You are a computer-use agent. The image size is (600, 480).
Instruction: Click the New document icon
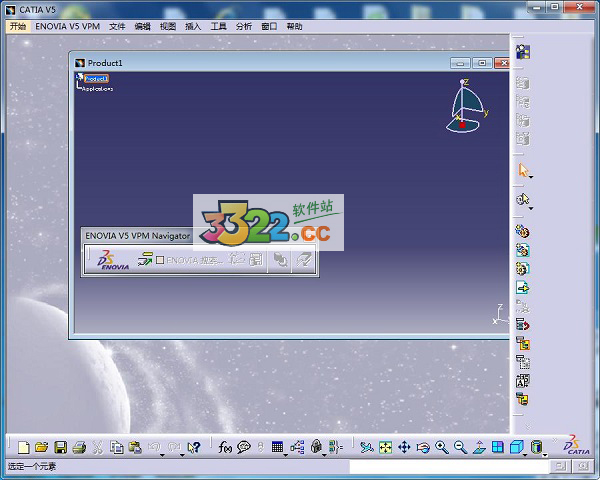pyautogui.click(x=24, y=447)
